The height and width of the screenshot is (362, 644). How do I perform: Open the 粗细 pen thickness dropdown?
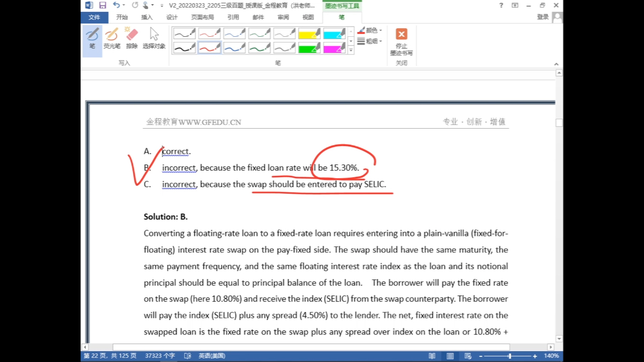pos(371,41)
